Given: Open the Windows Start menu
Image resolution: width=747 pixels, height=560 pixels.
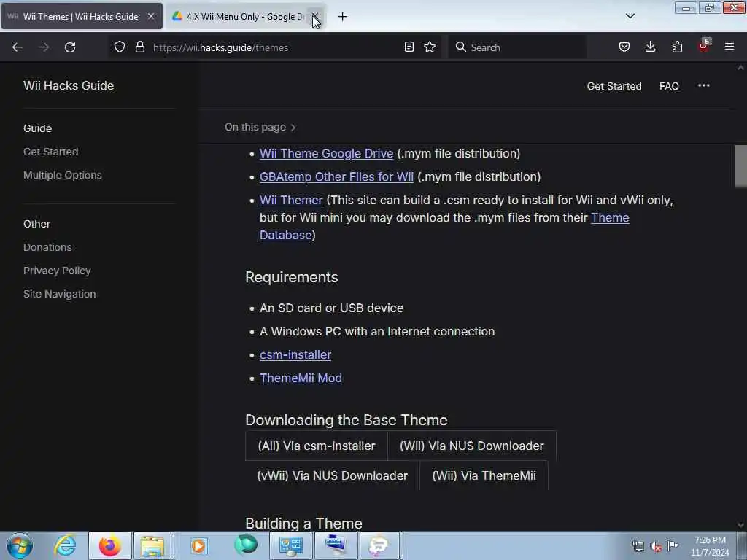Looking at the screenshot, I should 20,545.
